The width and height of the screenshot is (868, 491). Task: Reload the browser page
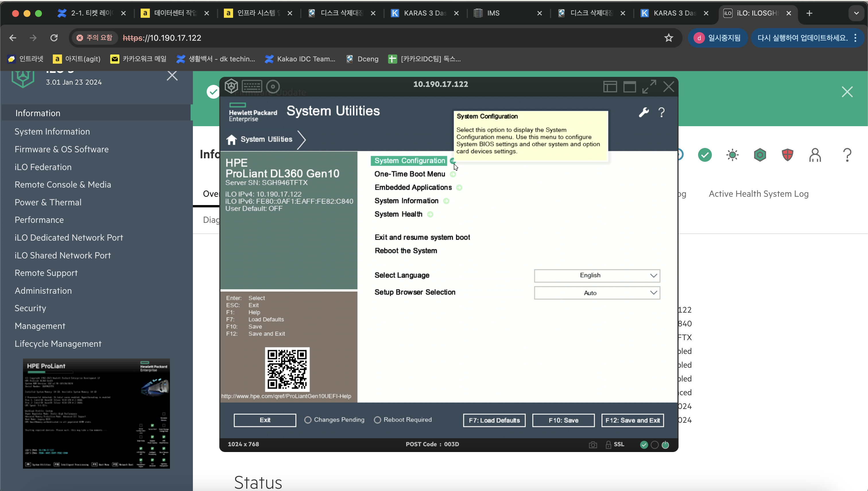[54, 38]
